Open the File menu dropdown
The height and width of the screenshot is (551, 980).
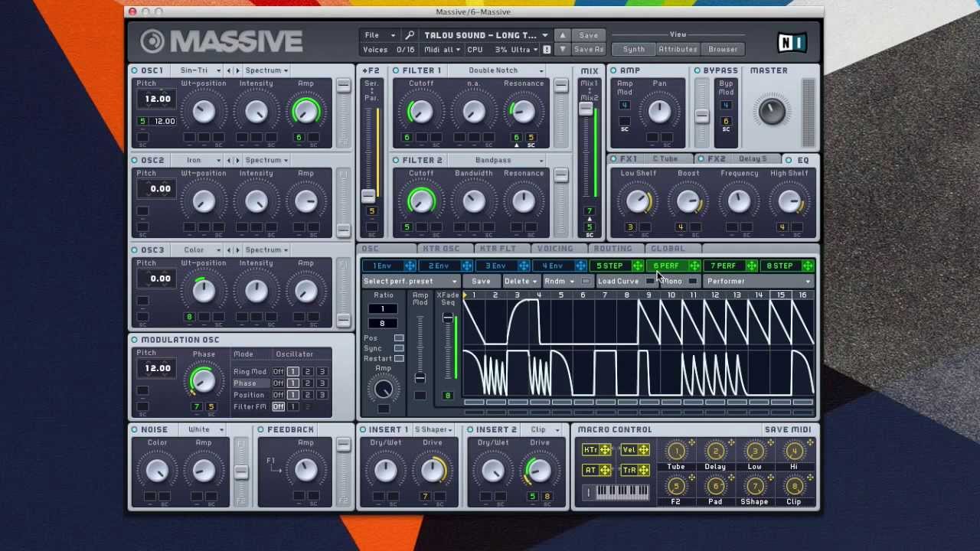point(380,35)
